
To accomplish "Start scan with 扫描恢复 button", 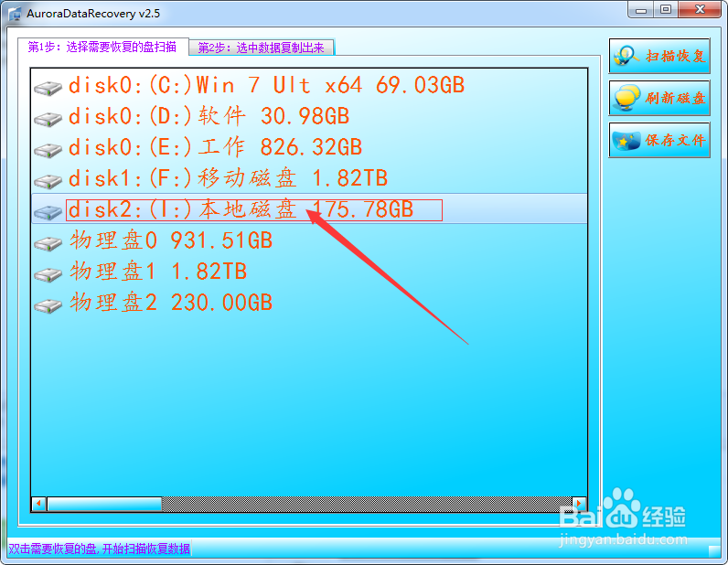I will 659,56.
